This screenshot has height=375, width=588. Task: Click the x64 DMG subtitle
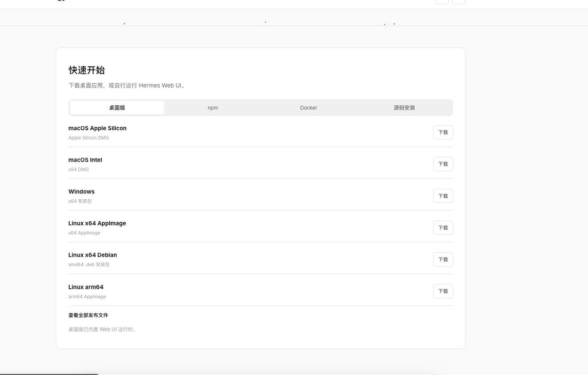tap(79, 170)
